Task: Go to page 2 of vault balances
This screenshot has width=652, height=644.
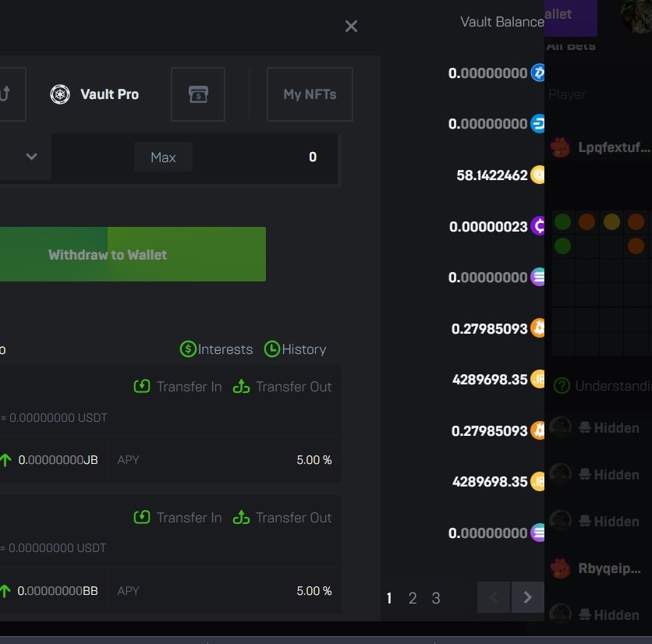Action: pyautogui.click(x=413, y=598)
